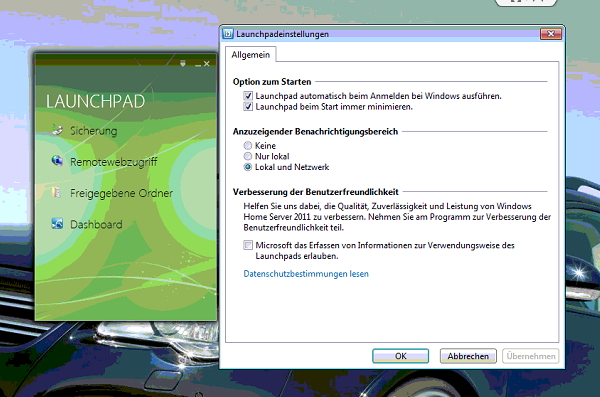Open Remotewebzugriff text entry
This screenshot has width=600, height=397.
[114, 162]
